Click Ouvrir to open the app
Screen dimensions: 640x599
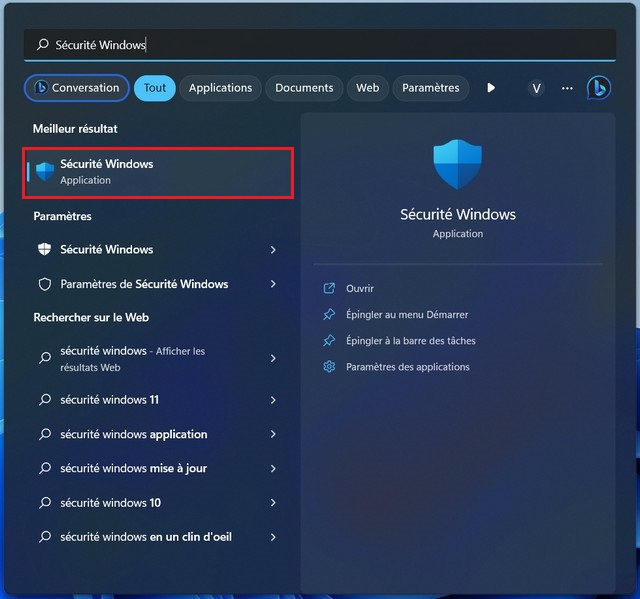coord(360,288)
